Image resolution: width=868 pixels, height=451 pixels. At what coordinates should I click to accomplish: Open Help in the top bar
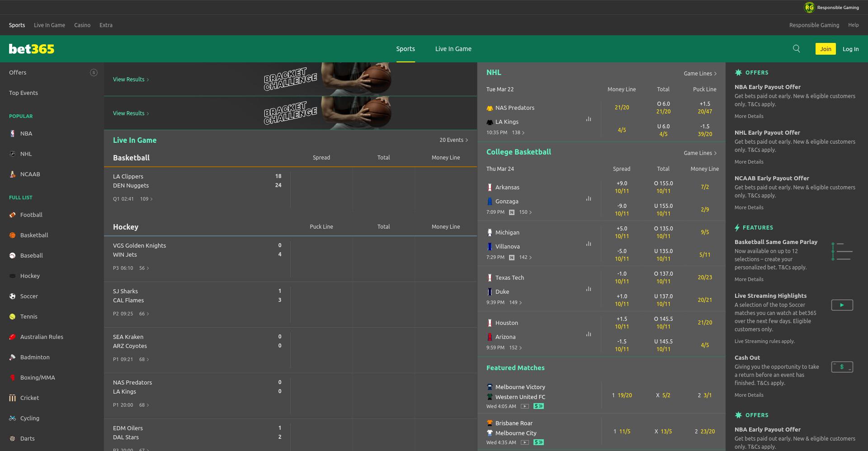pyautogui.click(x=854, y=25)
